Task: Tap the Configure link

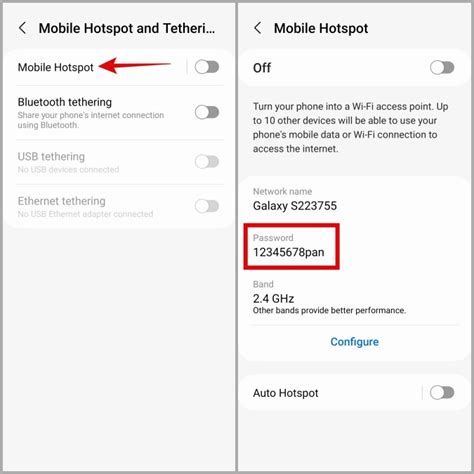Action: 354,342
